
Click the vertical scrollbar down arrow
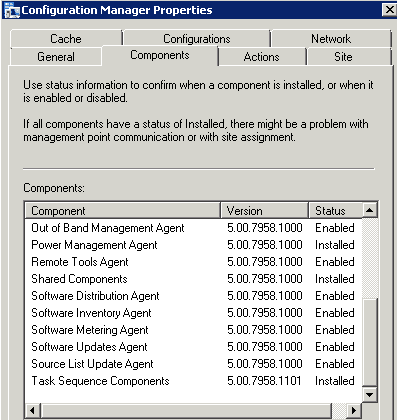369,395
